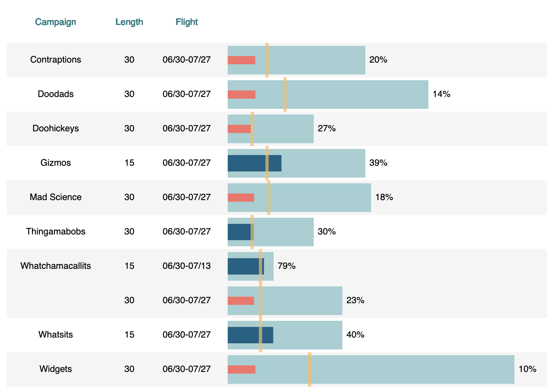557x392 pixels.
Task: Click the Campaign column header
Action: [55, 22]
